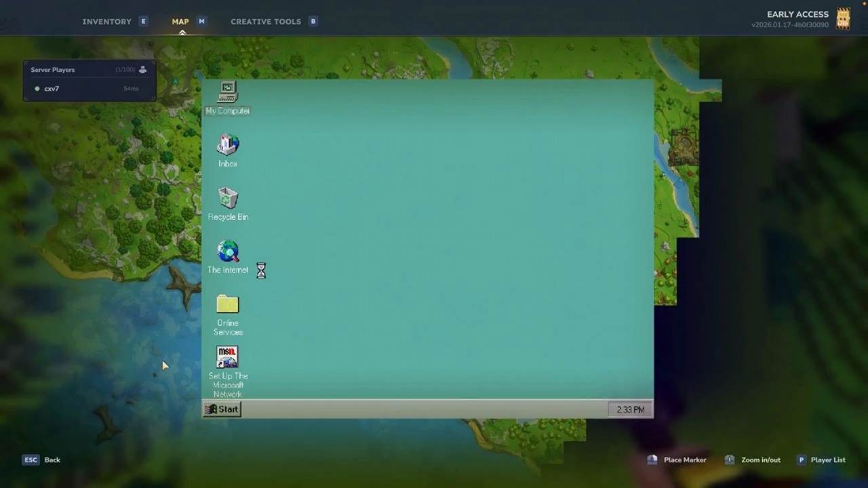Click the Windows logo on the Start button
The width and height of the screenshot is (868, 488).
pos(212,409)
